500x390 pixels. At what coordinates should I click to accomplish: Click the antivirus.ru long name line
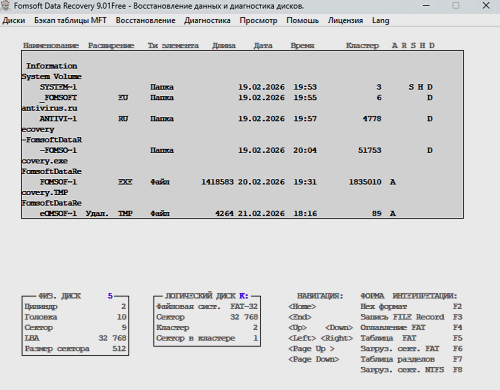[50, 108]
